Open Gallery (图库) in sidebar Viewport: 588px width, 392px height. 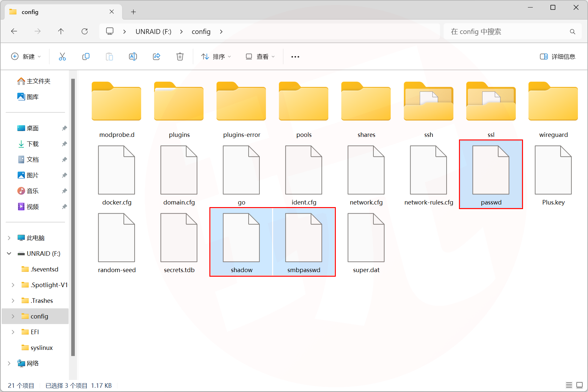[x=28, y=97]
